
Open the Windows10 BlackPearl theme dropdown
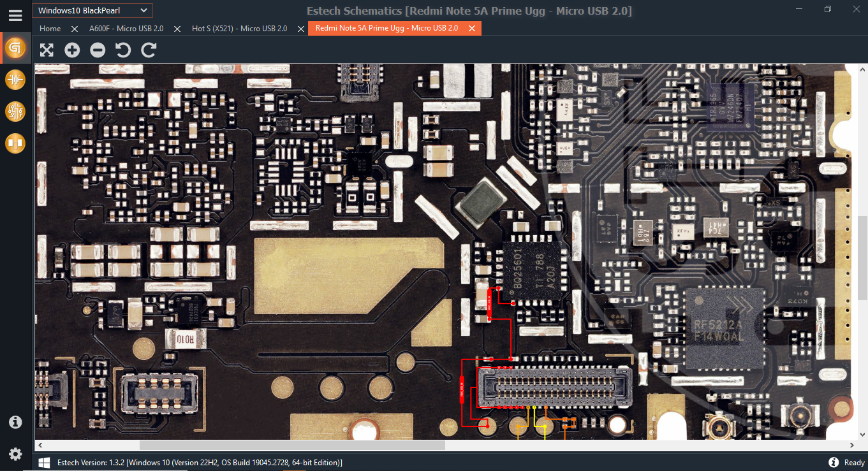pos(92,10)
